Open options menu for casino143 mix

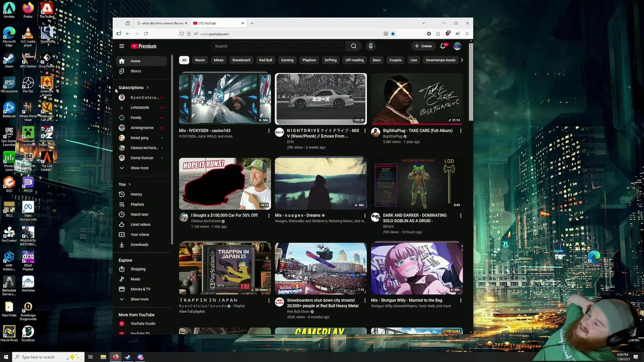(268, 131)
